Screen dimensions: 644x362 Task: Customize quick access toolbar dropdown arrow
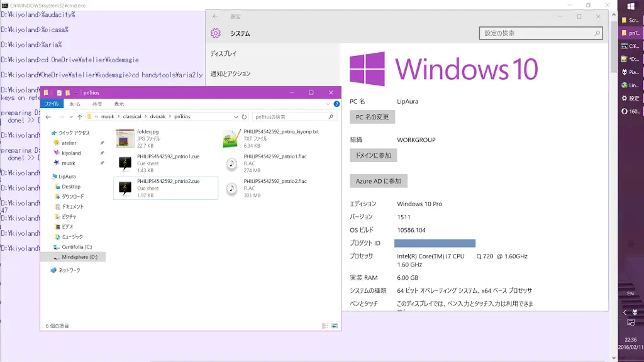tap(75, 93)
